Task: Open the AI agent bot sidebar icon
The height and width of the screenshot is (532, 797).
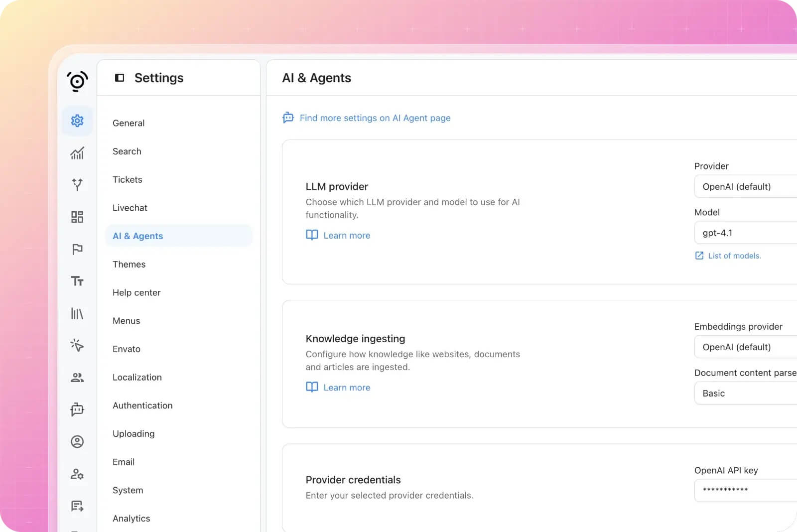Action: pyautogui.click(x=77, y=409)
